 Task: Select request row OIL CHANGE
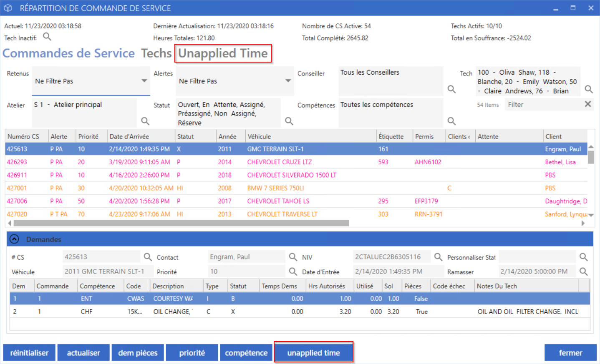[x=300, y=311]
